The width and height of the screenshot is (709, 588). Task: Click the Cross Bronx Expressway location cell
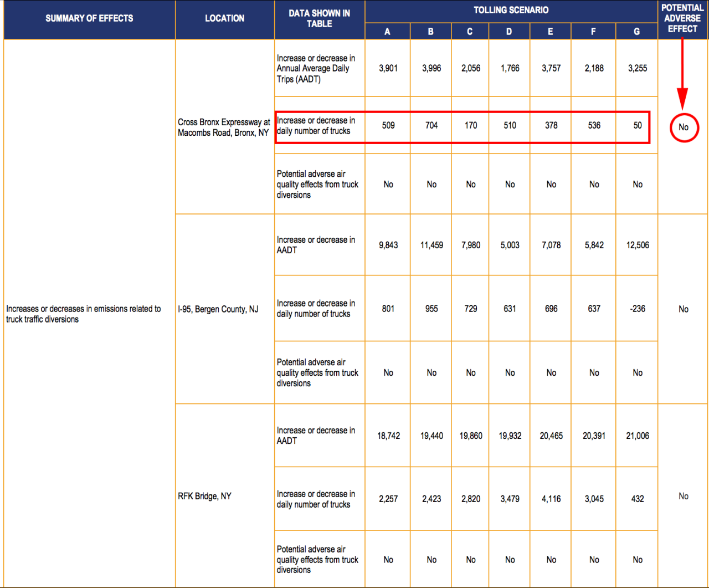(x=224, y=127)
